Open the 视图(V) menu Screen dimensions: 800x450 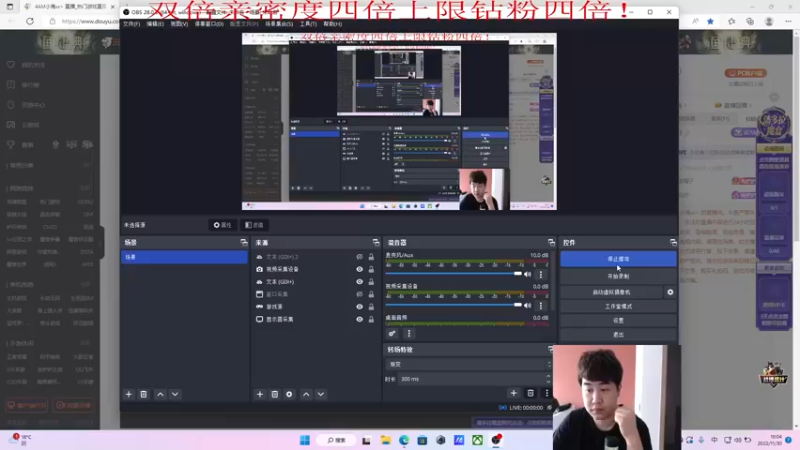[179, 24]
